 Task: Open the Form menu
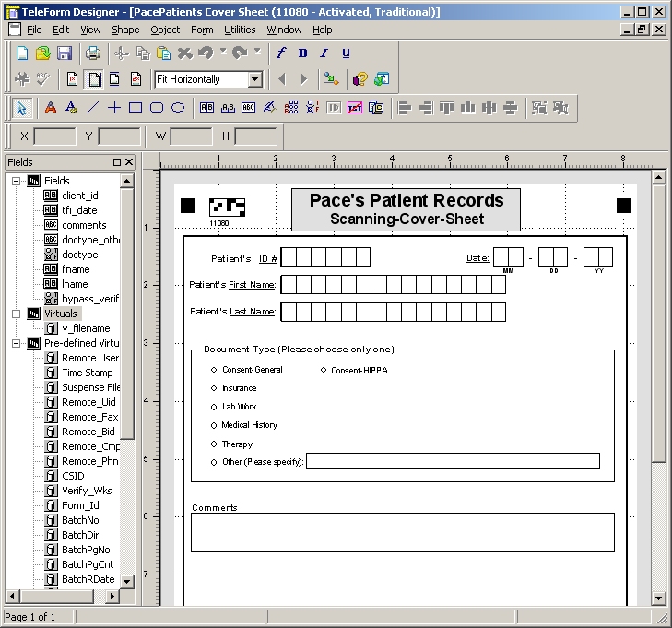click(202, 30)
